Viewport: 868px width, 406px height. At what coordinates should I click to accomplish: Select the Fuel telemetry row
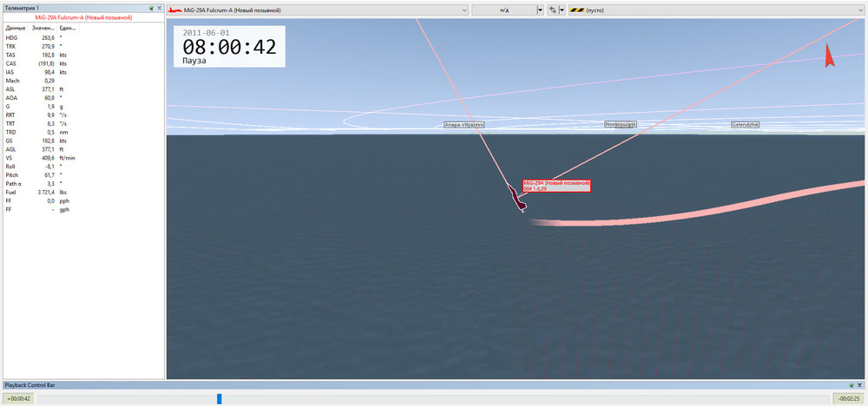(83, 193)
